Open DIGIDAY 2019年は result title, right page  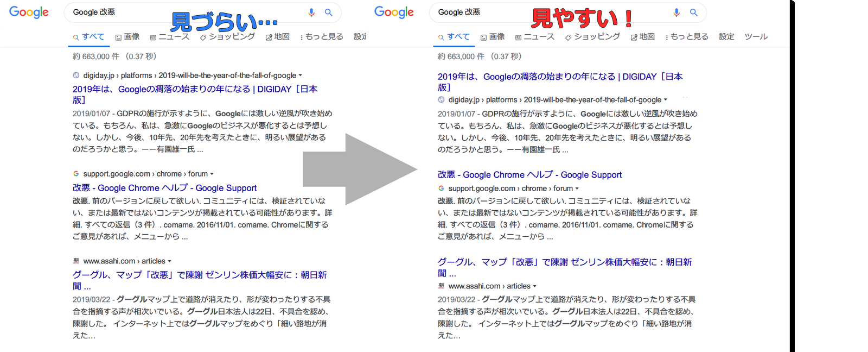[x=560, y=81]
